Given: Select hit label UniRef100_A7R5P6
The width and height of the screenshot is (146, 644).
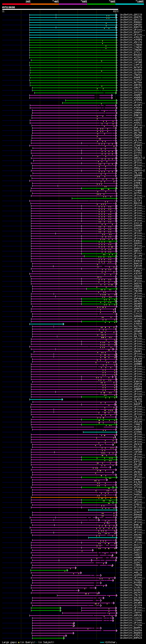Looking at the screenshot, I should click(131, 100).
